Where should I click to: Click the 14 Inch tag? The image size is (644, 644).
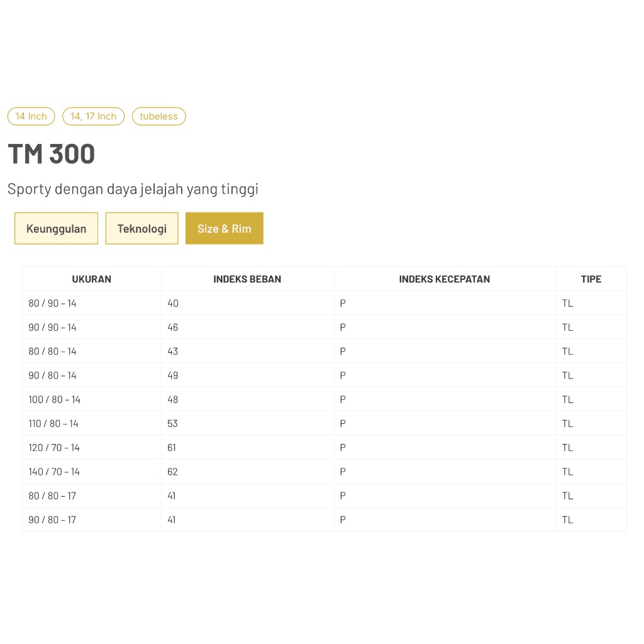(x=31, y=116)
